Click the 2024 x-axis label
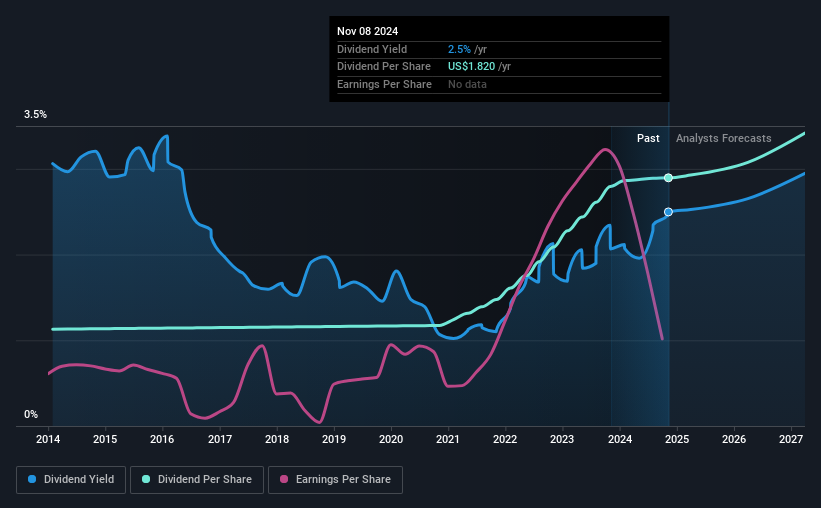 [620, 439]
